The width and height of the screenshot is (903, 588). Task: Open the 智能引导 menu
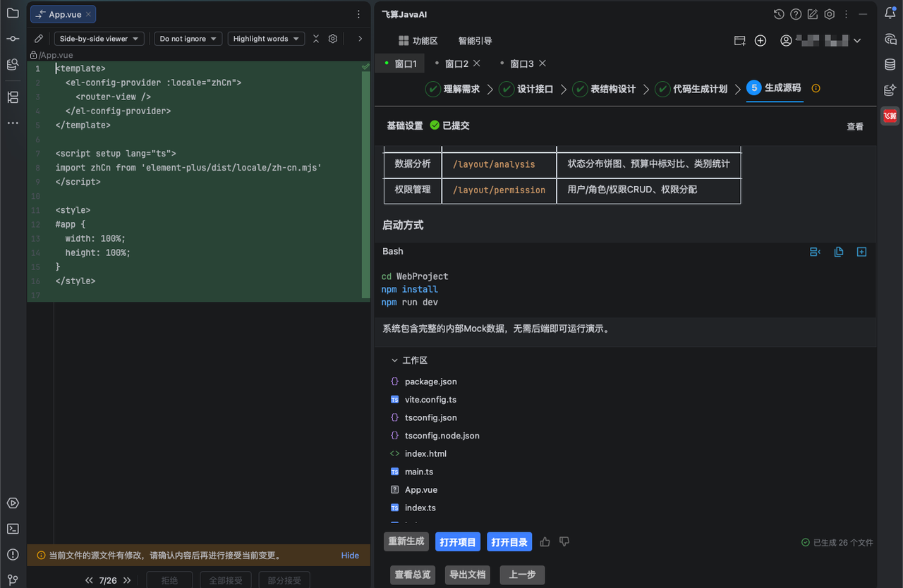pos(475,41)
